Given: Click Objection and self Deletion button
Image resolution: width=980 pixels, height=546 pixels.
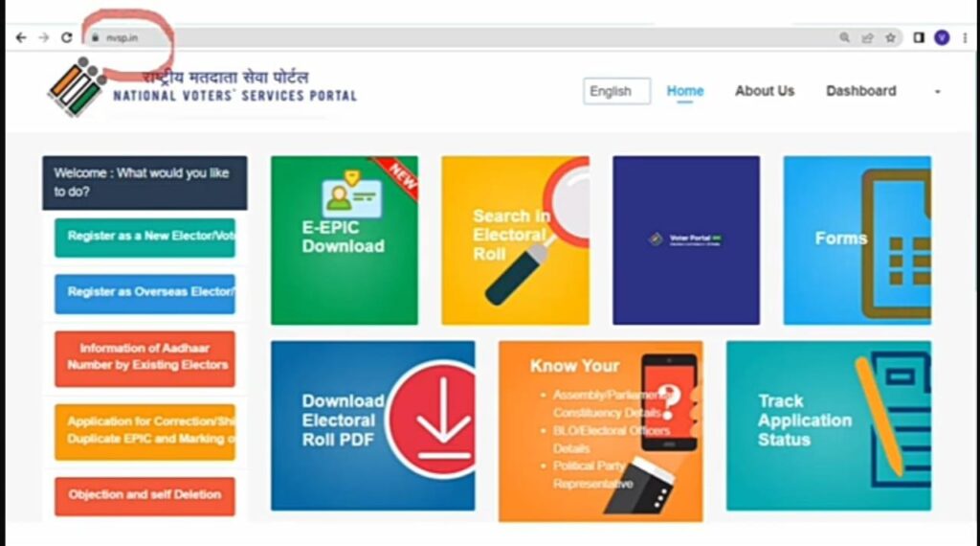Looking at the screenshot, I should point(145,496).
